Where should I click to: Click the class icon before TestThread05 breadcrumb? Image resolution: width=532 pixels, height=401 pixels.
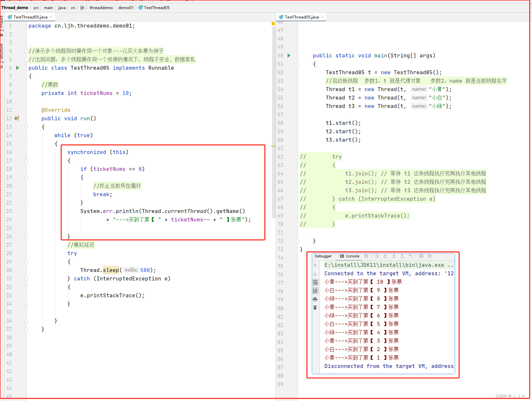click(x=141, y=7)
